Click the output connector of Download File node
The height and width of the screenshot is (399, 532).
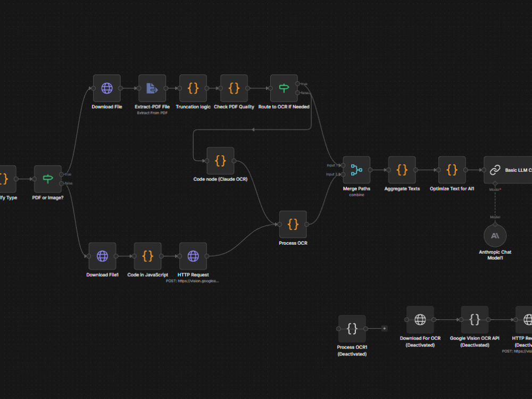(x=120, y=88)
